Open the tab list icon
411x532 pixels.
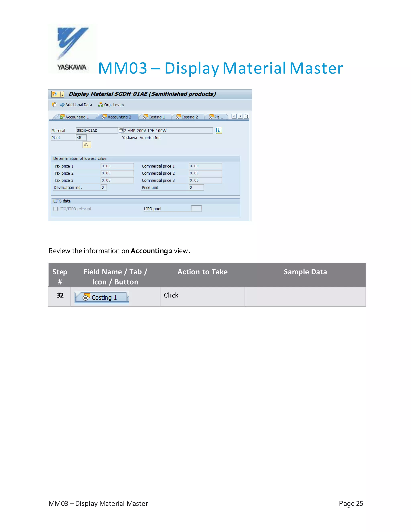point(246,116)
